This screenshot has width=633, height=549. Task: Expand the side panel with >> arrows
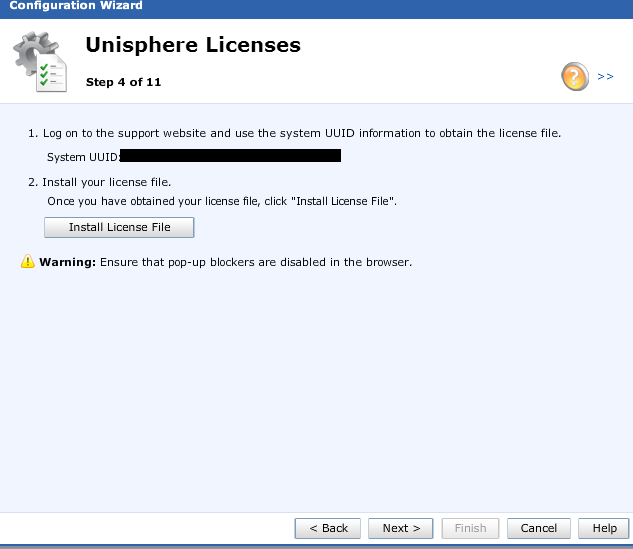tap(605, 76)
